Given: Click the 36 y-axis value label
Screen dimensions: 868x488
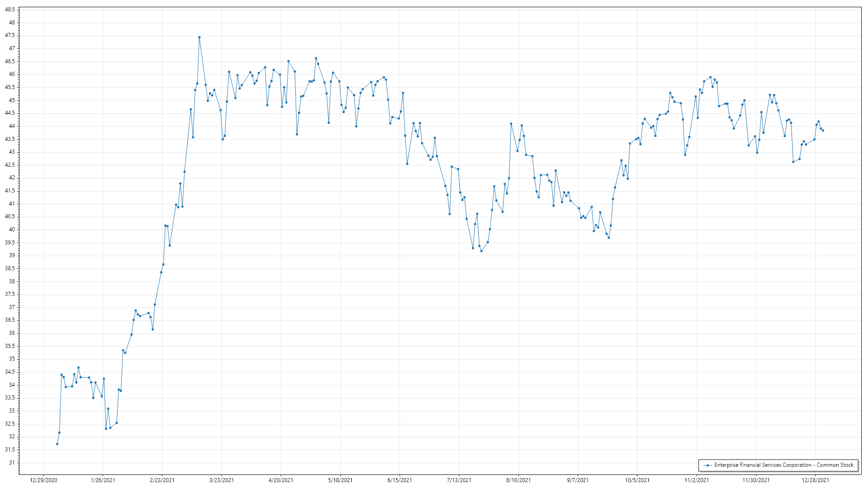Looking at the screenshot, I should point(12,333).
